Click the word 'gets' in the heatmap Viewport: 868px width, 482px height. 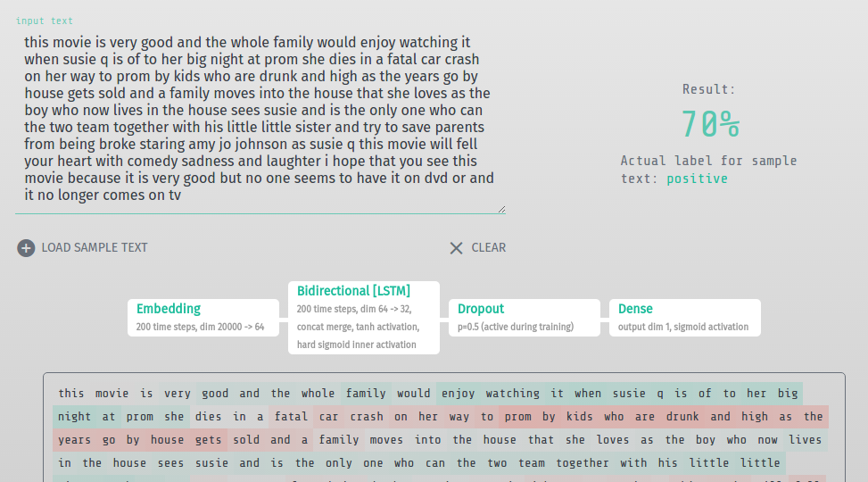pos(208,440)
